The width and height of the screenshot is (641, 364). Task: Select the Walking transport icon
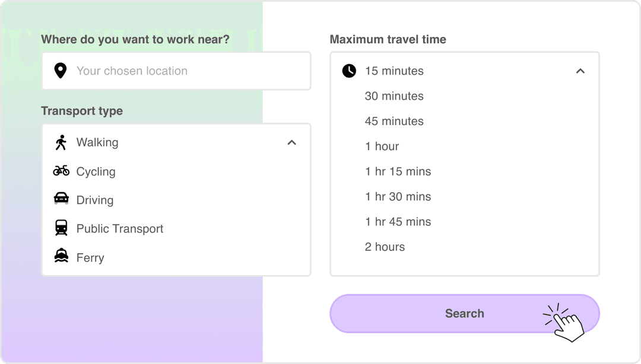60,142
